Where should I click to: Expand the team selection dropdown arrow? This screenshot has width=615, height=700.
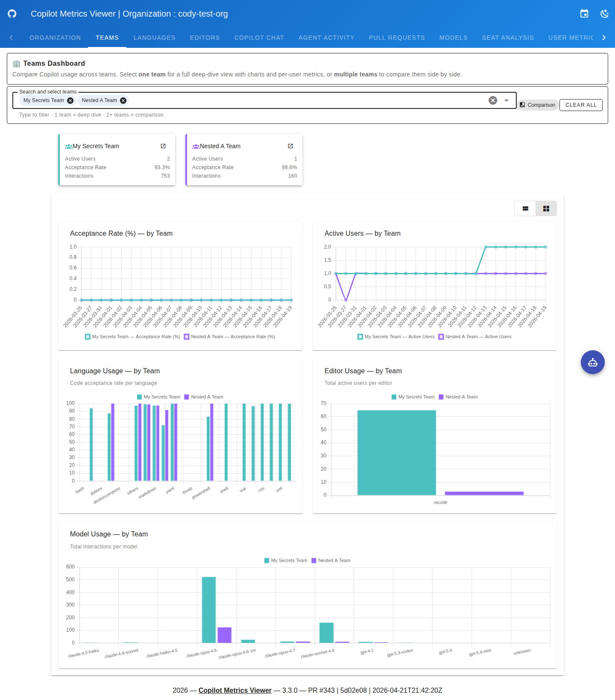[x=507, y=100]
